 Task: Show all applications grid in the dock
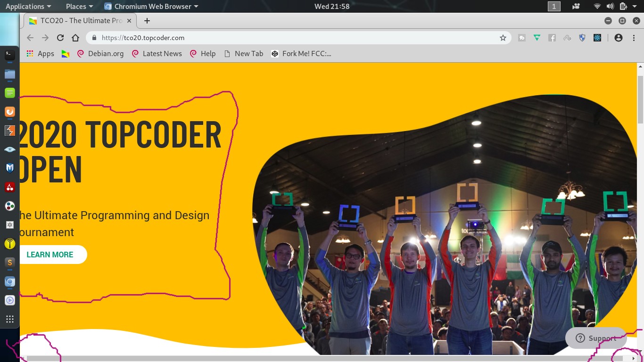coord(10,319)
